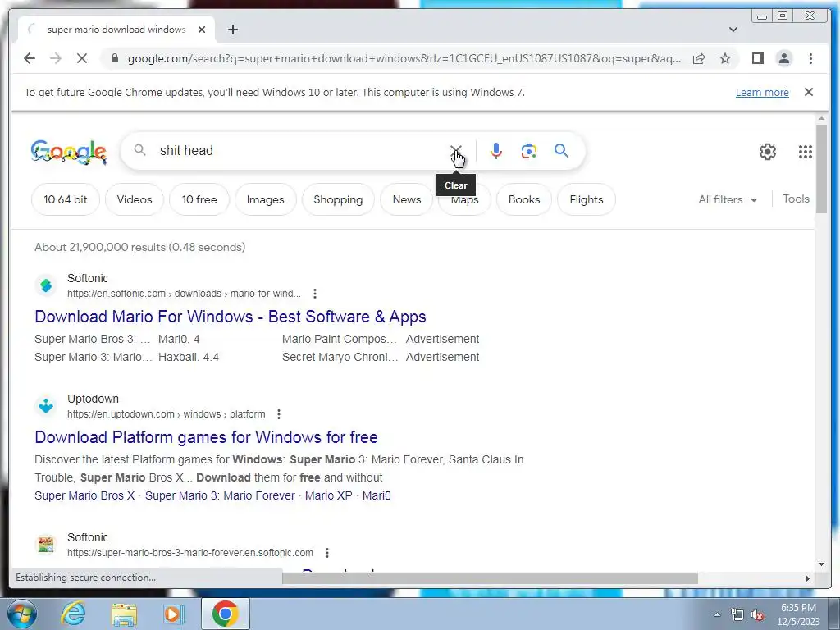The width and height of the screenshot is (840, 630).
Task: Open the Google apps grid
Action: [805, 152]
